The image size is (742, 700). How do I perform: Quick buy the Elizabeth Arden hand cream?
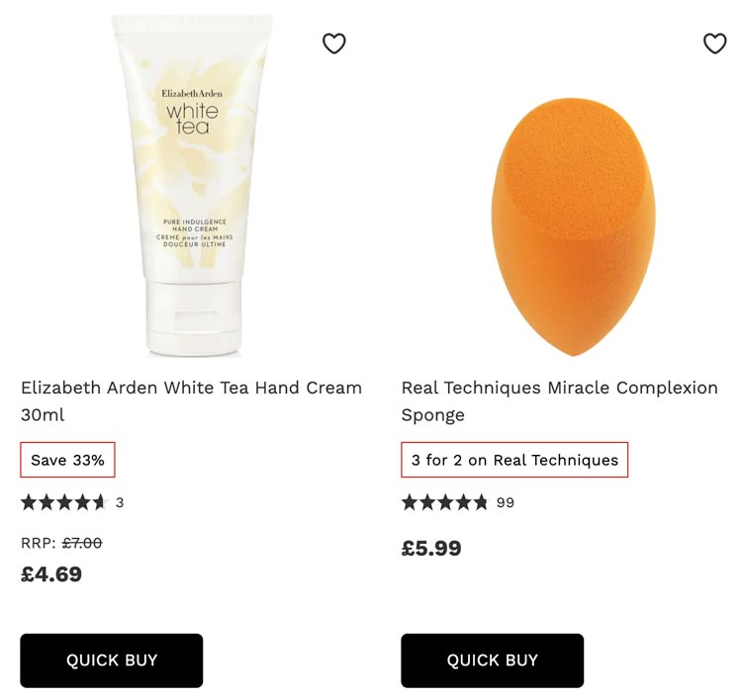click(112, 660)
